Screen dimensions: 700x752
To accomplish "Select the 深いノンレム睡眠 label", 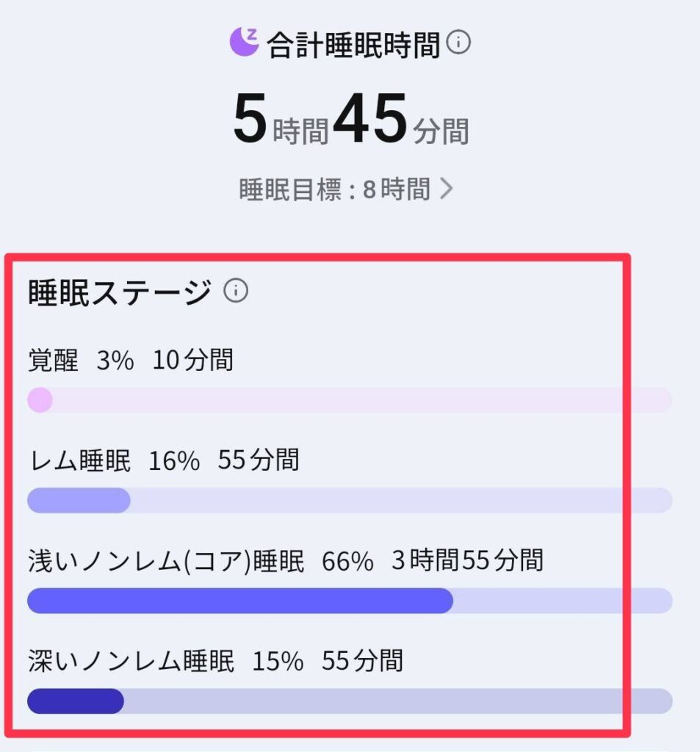I will click(x=131, y=661).
